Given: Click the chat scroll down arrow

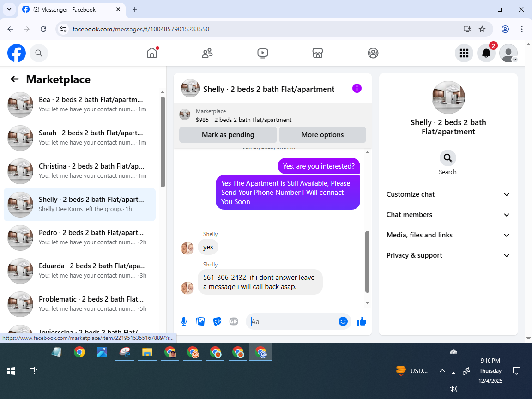Looking at the screenshot, I should point(367,303).
